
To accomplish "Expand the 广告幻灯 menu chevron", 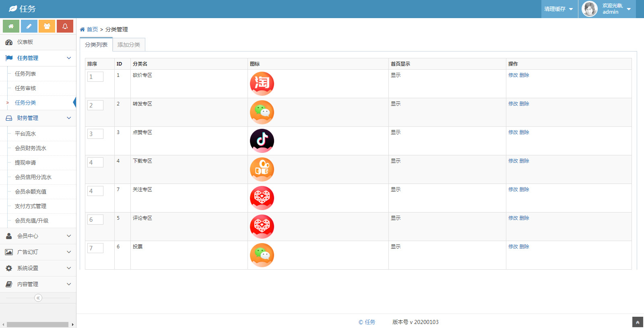I will 69,252.
